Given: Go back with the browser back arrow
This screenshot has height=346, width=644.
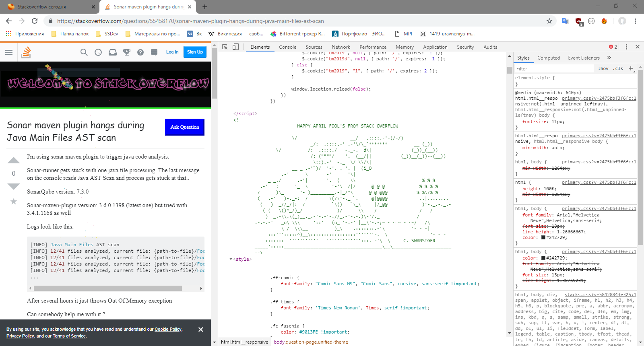Looking at the screenshot, I should coord(9,21).
